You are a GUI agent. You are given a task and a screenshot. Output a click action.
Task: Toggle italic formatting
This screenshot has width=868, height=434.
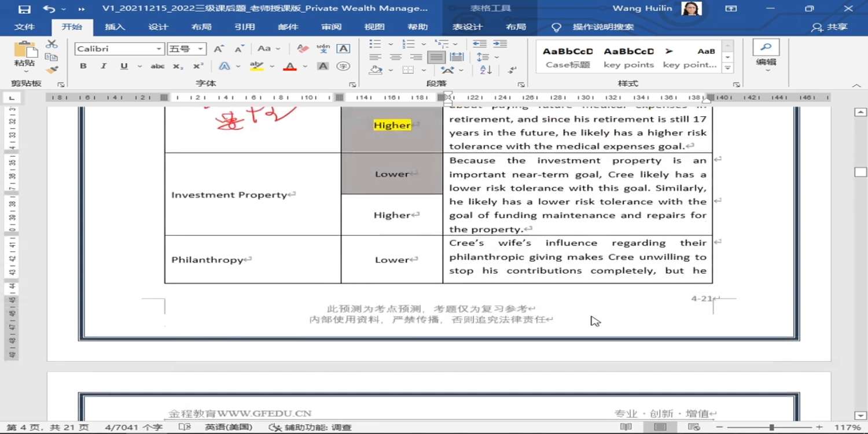click(104, 66)
